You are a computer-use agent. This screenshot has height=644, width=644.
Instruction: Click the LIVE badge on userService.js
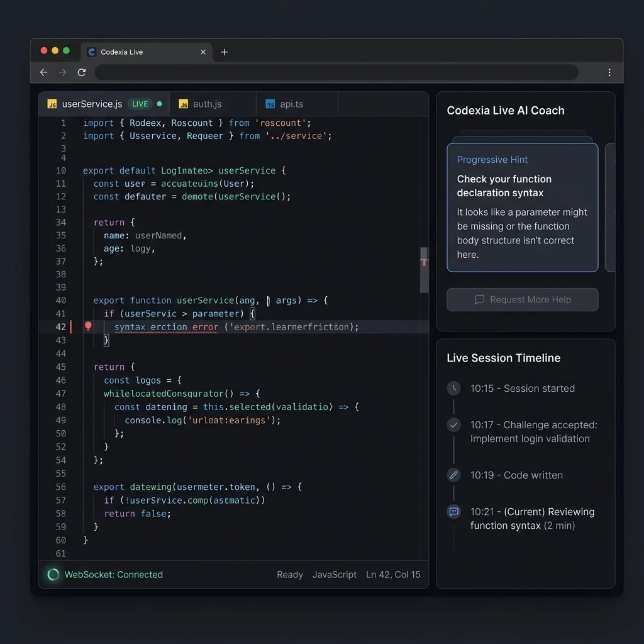coord(140,104)
